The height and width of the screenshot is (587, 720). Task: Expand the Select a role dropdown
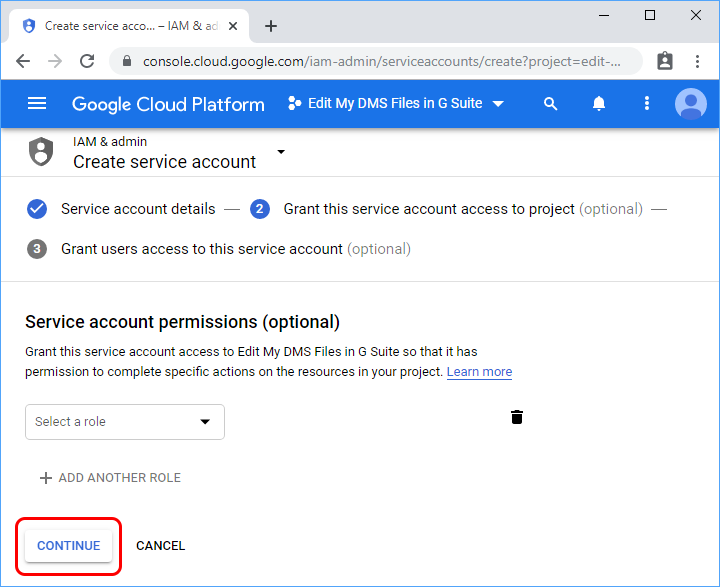[x=125, y=422]
